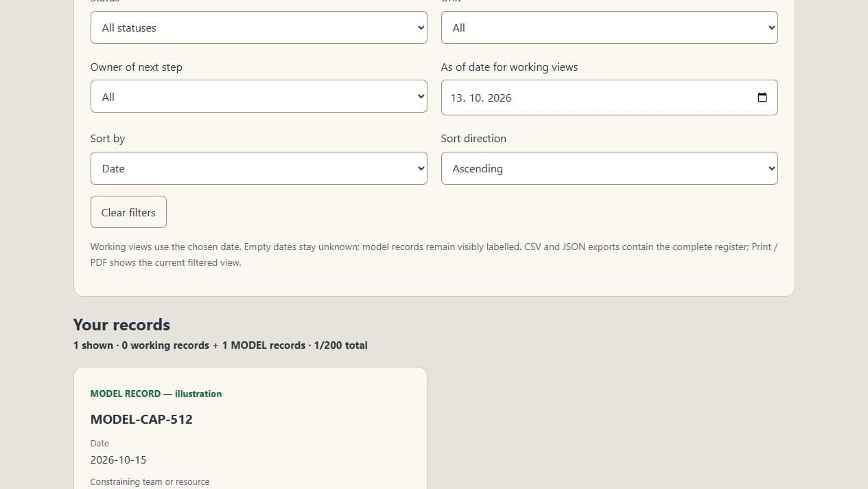Open the Unit filter dropdown showing All
Viewport: 868px width, 489px height.
609,27
